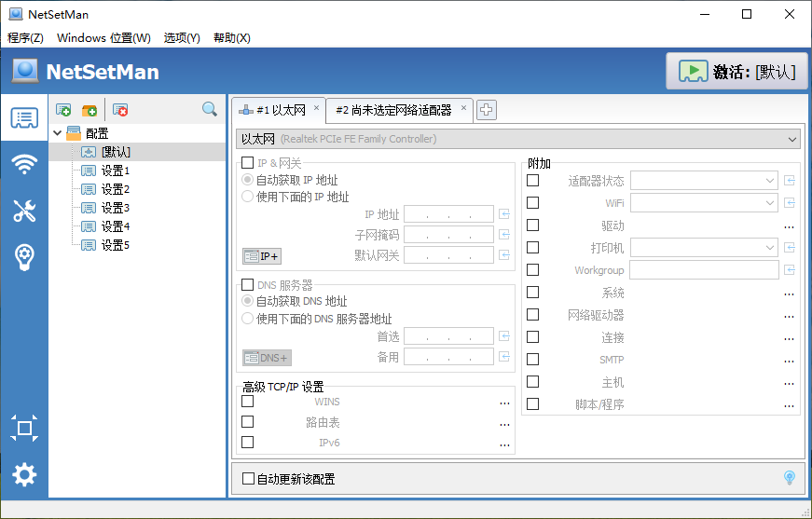Enable the IP & 网关 checkbox
Viewport: 812px width, 519px height.
coord(248,163)
